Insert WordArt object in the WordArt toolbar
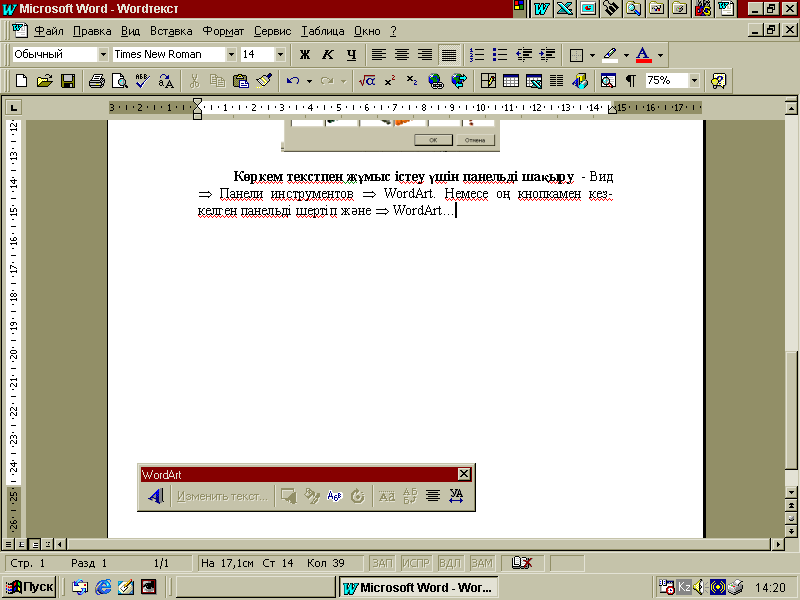 [156, 496]
